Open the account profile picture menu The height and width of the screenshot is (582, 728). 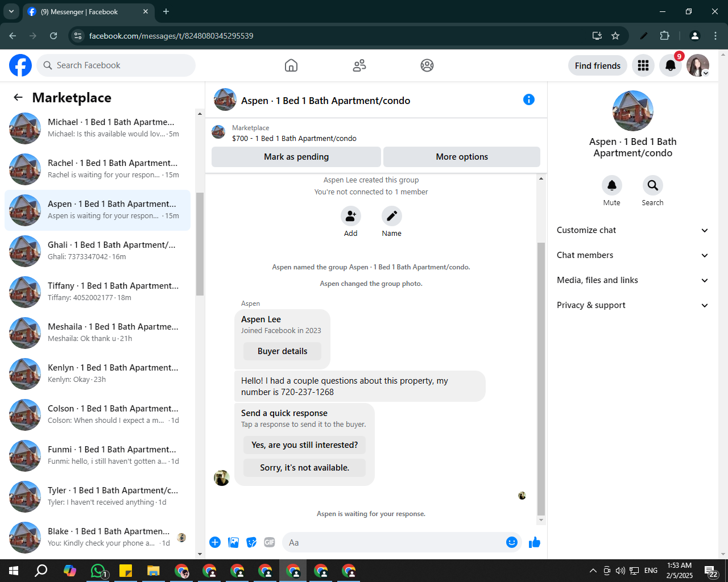698,65
